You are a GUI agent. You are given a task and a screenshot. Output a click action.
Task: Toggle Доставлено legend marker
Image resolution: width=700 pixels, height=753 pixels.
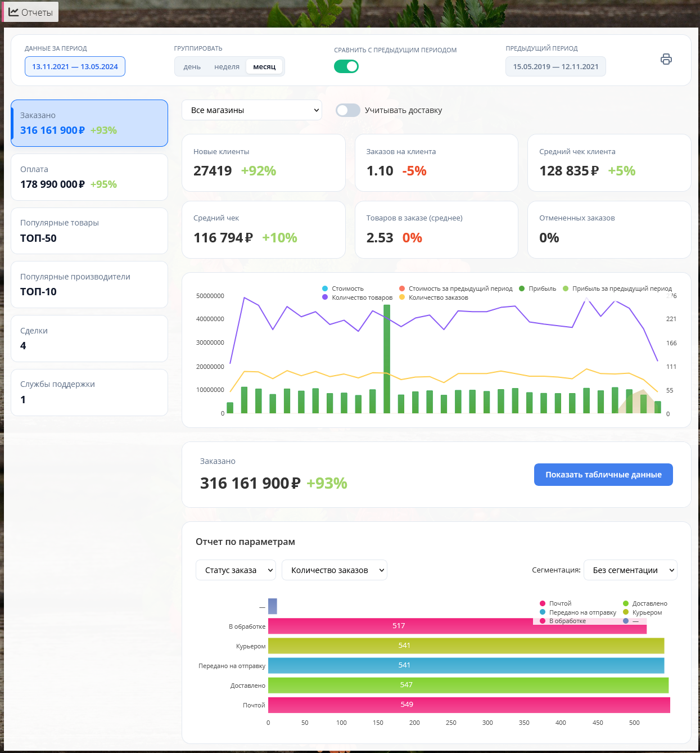pos(626,603)
